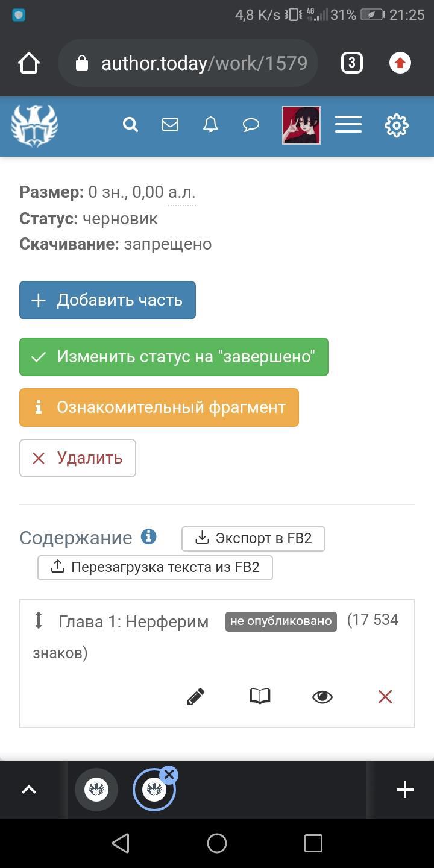
Task: Grab the chapter reorder drag handle
Action: (39, 620)
